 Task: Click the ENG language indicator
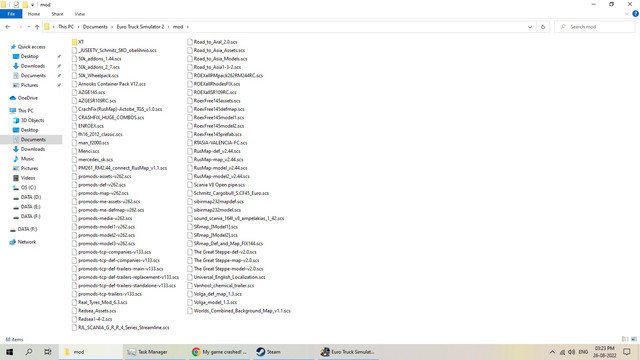[583, 352]
